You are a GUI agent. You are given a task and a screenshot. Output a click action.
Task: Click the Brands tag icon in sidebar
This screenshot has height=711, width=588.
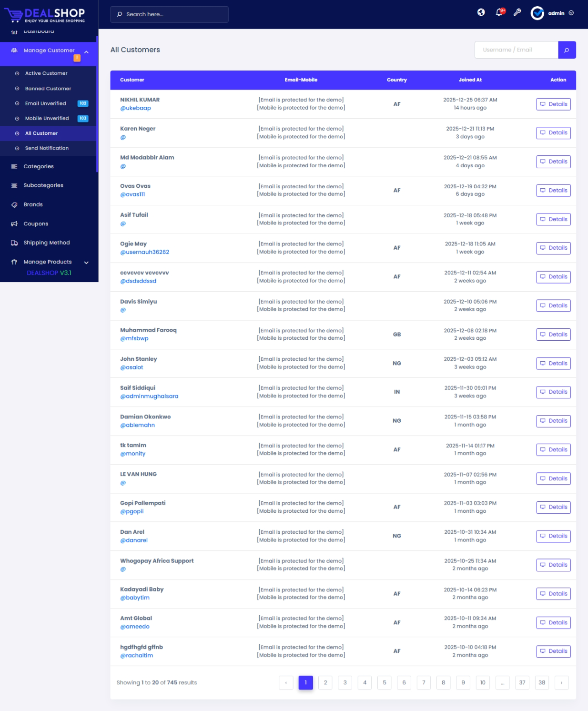[14, 205]
